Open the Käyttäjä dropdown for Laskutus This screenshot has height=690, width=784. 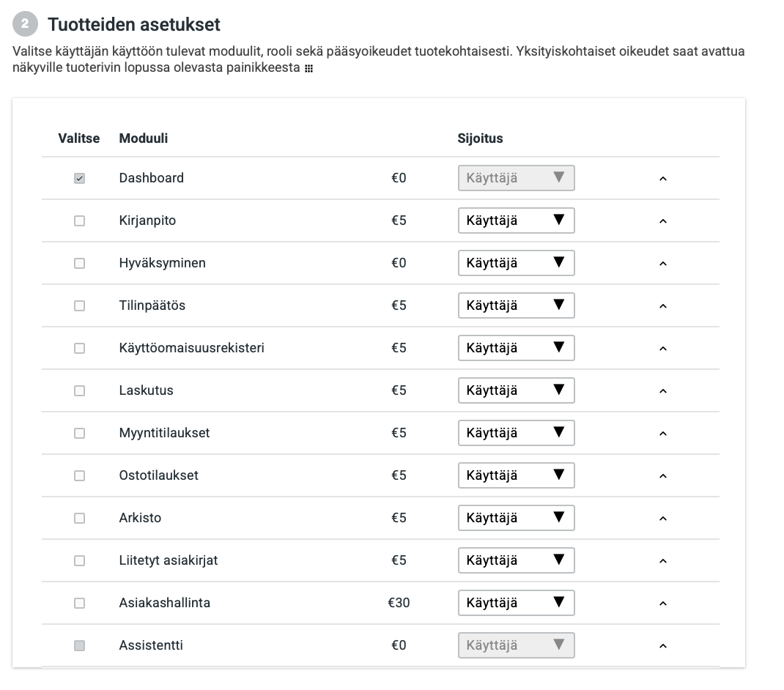(x=516, y=390)
